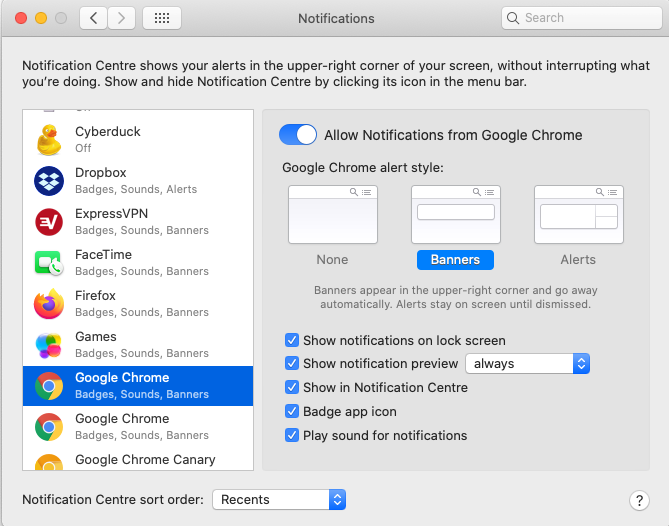Select Cyberduck in the app list
Viewport: 669px width, 526px height.
[138, 140]
